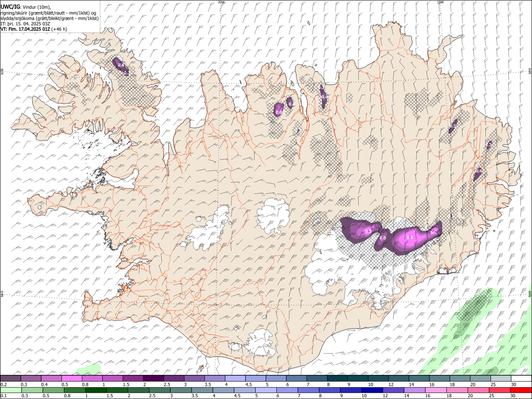Viewport: 532px width, 399px height.
Task: Click the '0.1' label in the lower legend
Action: (3, 396)
